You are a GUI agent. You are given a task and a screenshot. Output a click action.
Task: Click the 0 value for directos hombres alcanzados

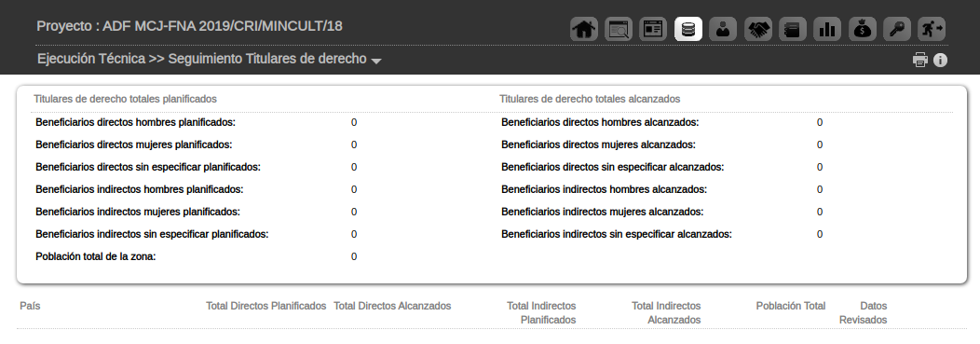(x=820, y=122)
